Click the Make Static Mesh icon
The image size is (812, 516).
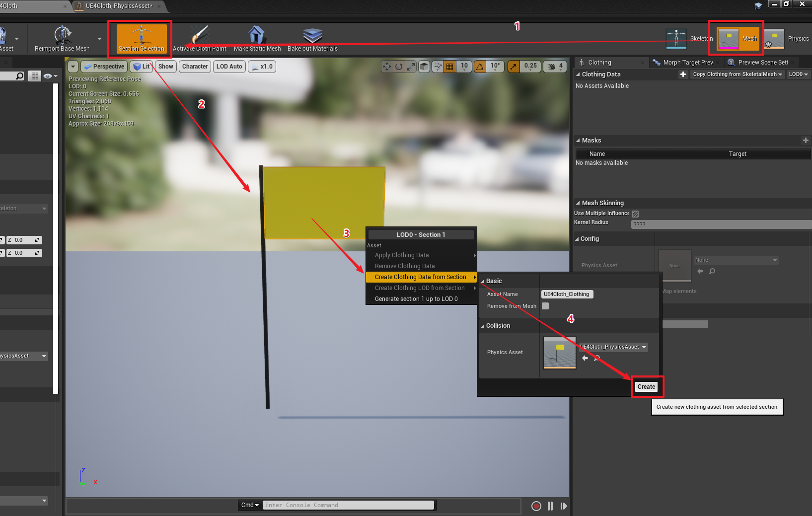(257, 35)
